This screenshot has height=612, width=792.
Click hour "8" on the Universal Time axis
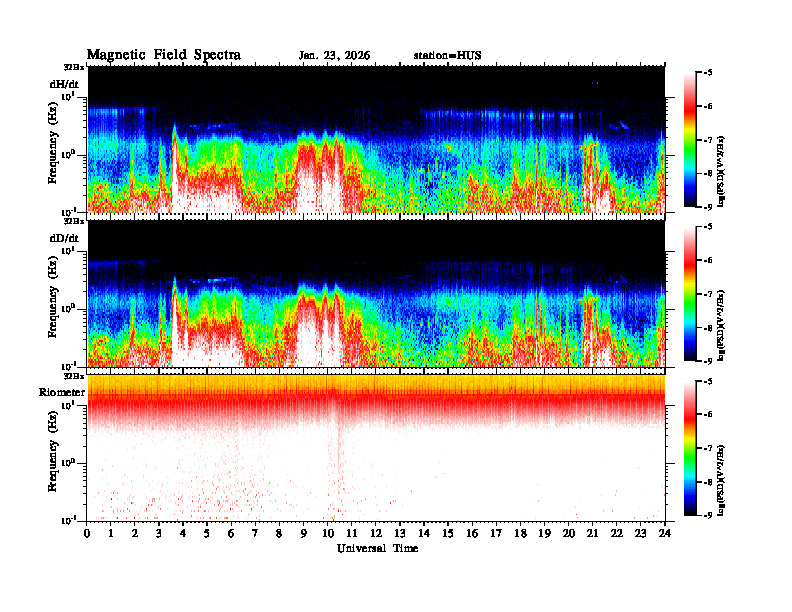pos(279,533)
